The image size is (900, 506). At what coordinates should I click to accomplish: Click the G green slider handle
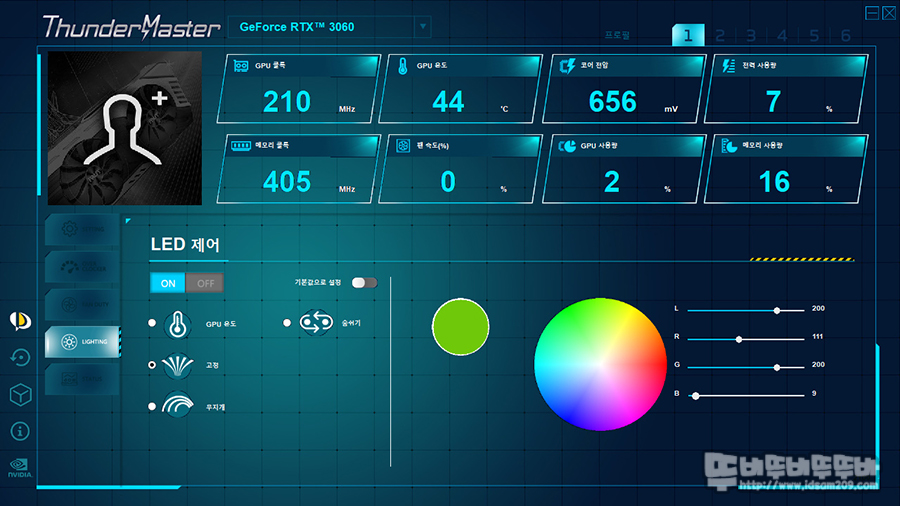tap(777, 367)
